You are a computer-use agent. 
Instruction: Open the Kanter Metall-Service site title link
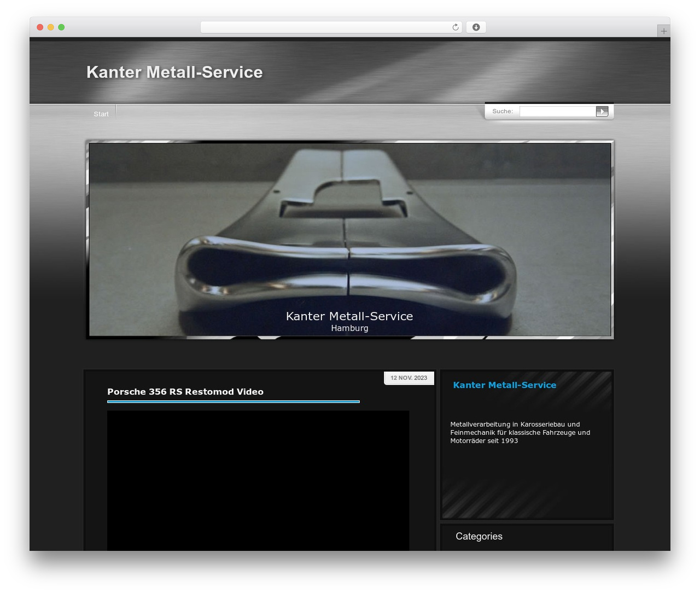point(174,72)
